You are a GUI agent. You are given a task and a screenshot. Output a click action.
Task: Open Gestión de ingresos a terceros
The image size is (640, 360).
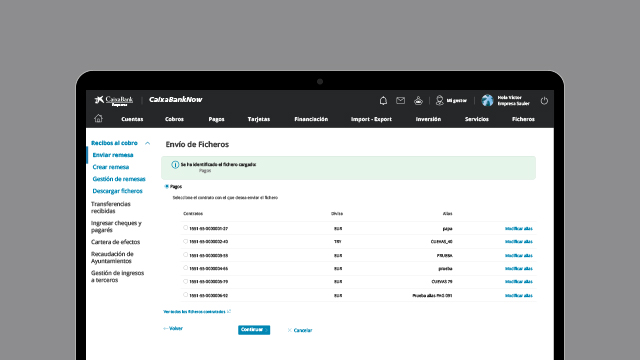pos(118,277)
